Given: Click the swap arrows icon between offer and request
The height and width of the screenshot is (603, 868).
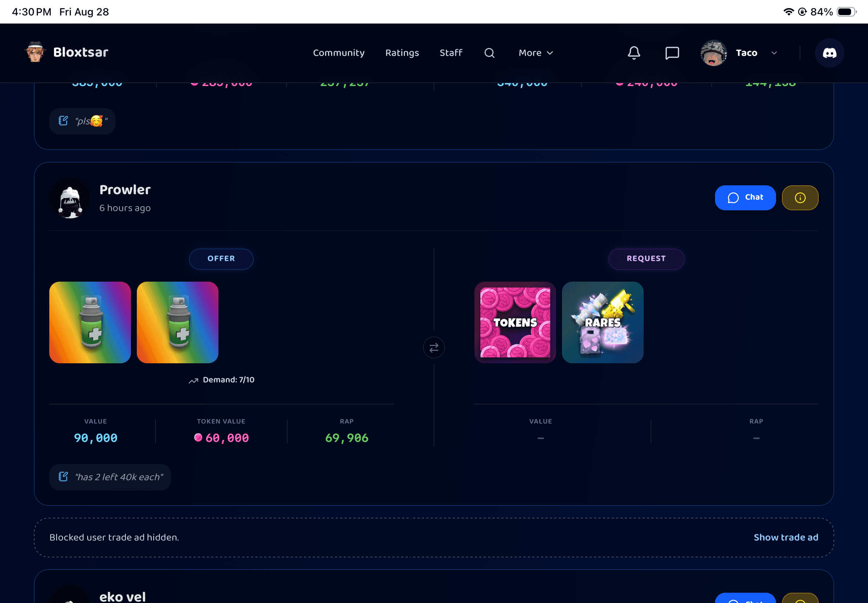Looking at the screenshot, I should 434,347.
